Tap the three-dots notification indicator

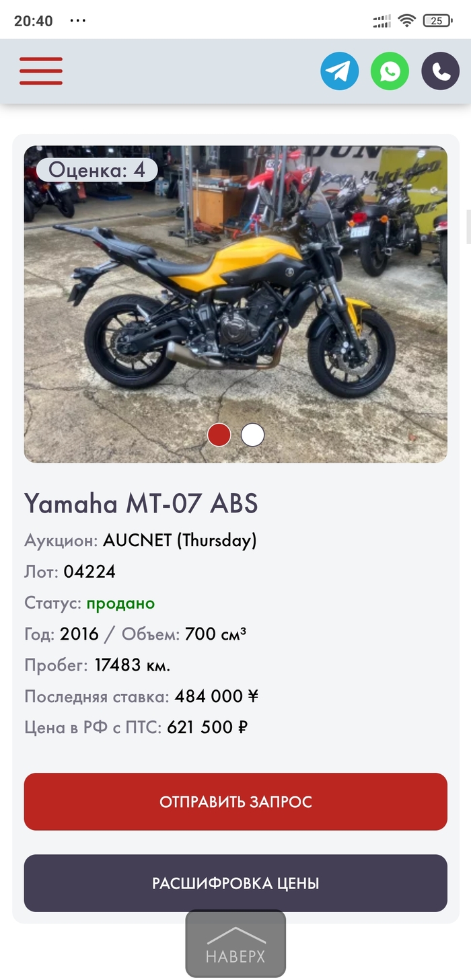(x=78, y=20)
